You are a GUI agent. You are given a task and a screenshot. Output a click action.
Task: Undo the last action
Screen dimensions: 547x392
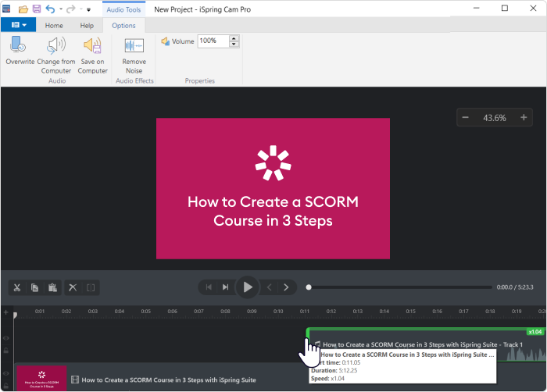[50, 9]
